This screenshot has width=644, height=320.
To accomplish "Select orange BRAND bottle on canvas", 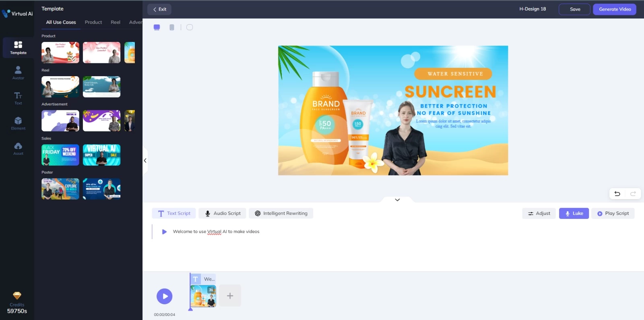I will point(324,119).
